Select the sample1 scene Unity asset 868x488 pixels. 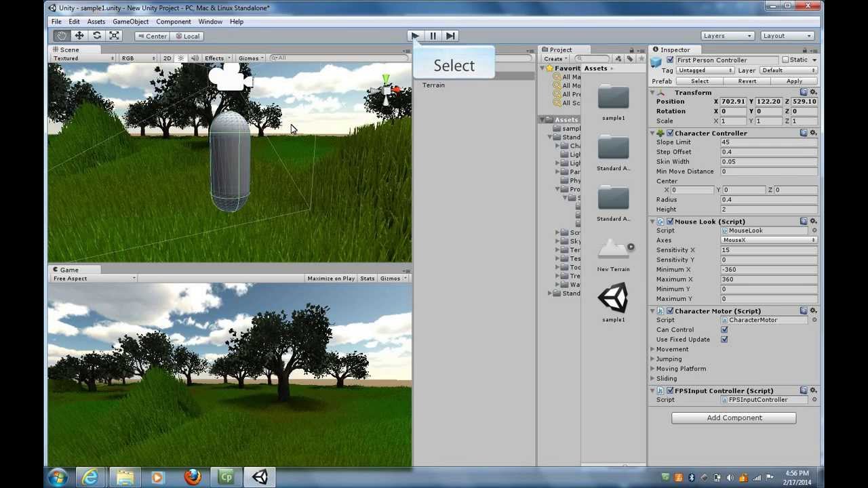click(x=614, y=303)
